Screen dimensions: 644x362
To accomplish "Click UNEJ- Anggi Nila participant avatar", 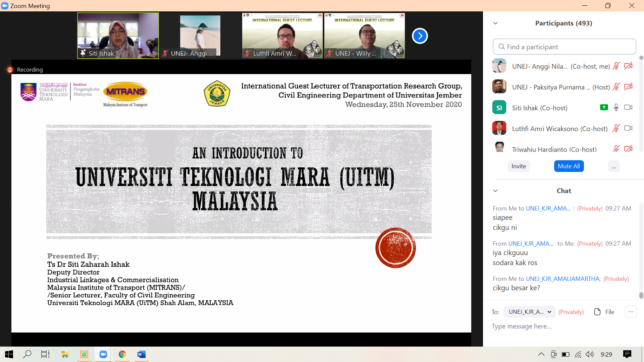I will 499,66.
